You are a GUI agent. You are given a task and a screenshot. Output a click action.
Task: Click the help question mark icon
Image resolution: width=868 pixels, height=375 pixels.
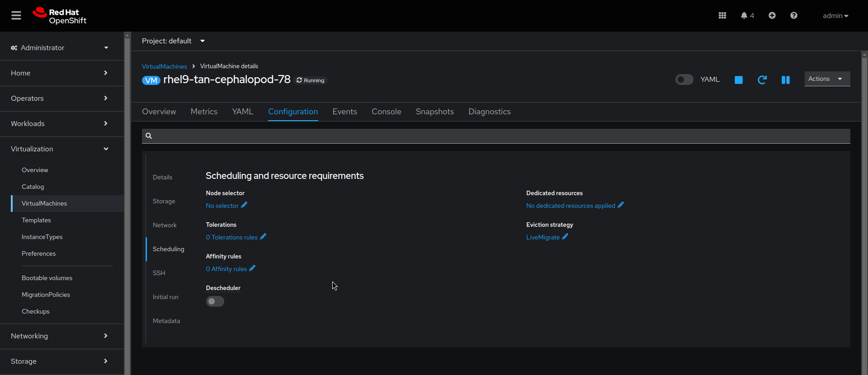coord(794,15)
